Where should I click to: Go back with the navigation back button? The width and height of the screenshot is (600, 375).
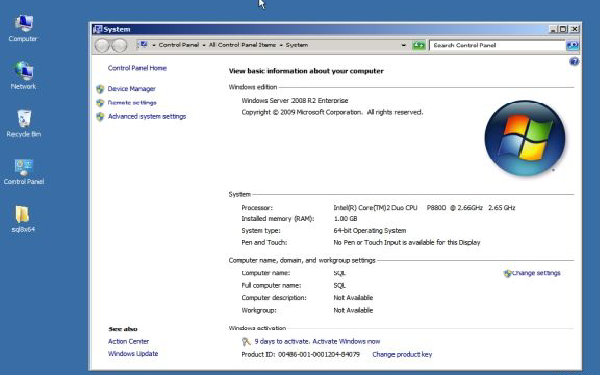click(102, 45)
